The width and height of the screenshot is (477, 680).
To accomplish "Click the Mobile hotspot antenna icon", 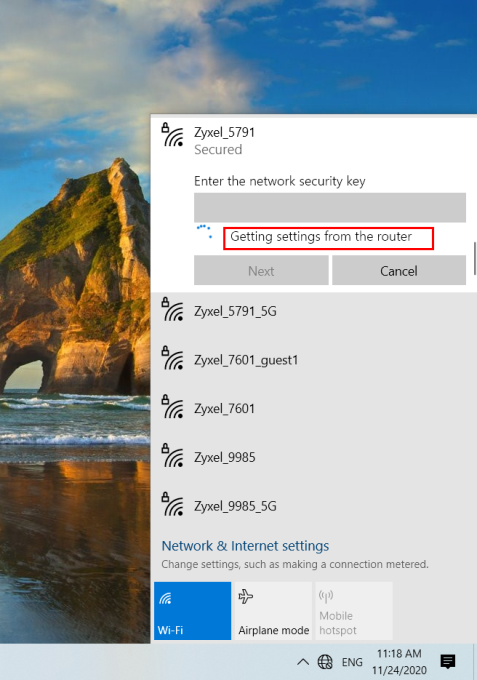I will coord(326,597).
